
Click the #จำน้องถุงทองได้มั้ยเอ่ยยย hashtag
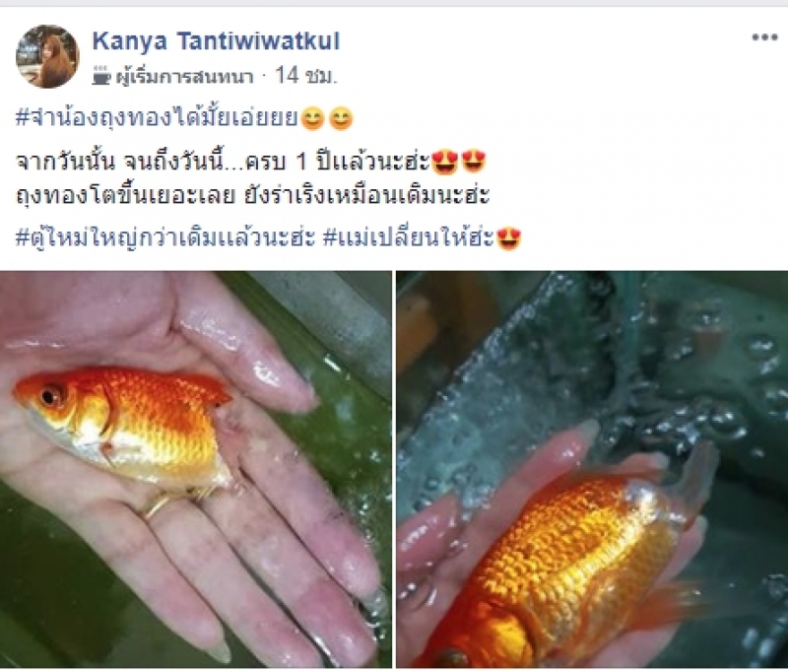coord(158,118)
